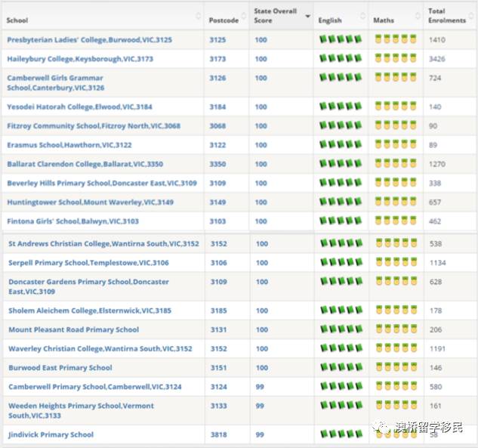Viewport: 478px width, 448px height.
Task: Open Fintona Girls' School link
Action: [x=72, y=221]
